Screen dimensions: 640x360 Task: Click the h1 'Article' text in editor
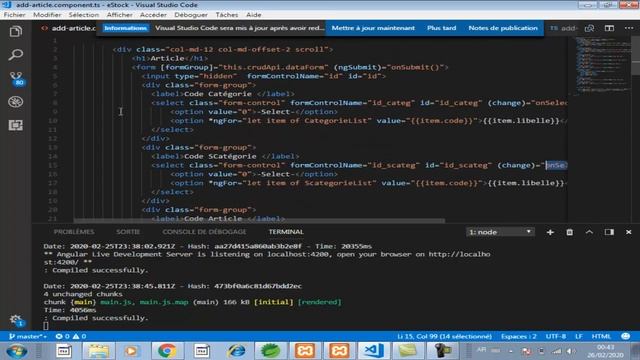(x=167, y=58)
